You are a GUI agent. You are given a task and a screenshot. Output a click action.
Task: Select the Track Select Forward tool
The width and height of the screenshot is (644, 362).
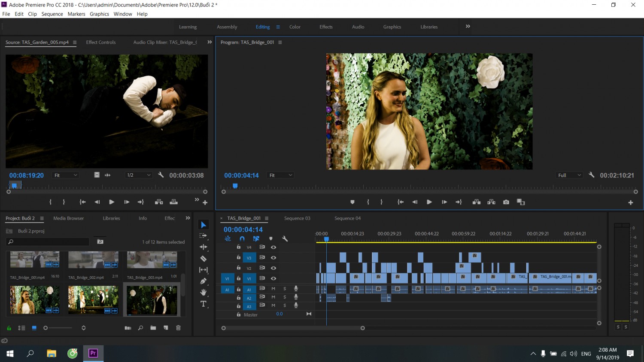click(204, 236)
